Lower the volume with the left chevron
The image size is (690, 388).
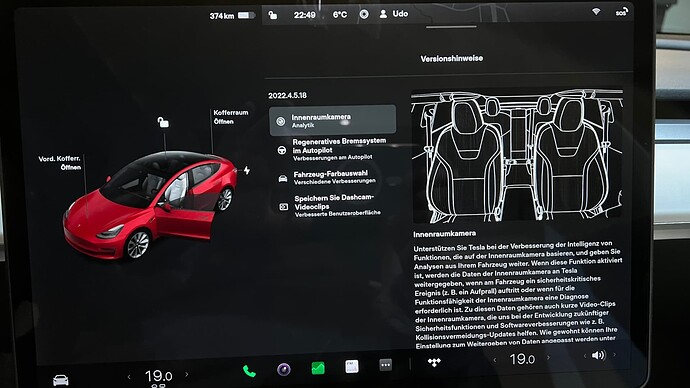[584, 356]
